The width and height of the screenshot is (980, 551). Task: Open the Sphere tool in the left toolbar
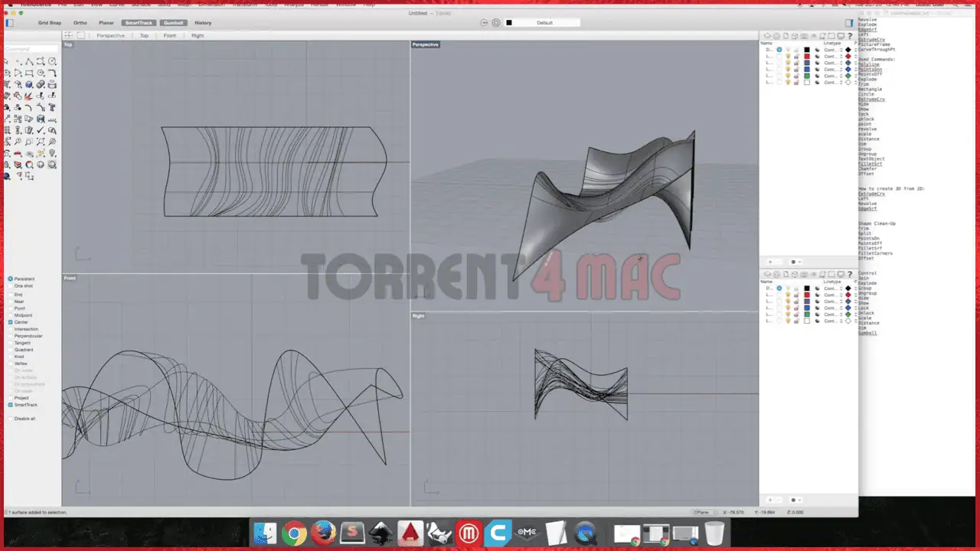click(x=29, y=84)
